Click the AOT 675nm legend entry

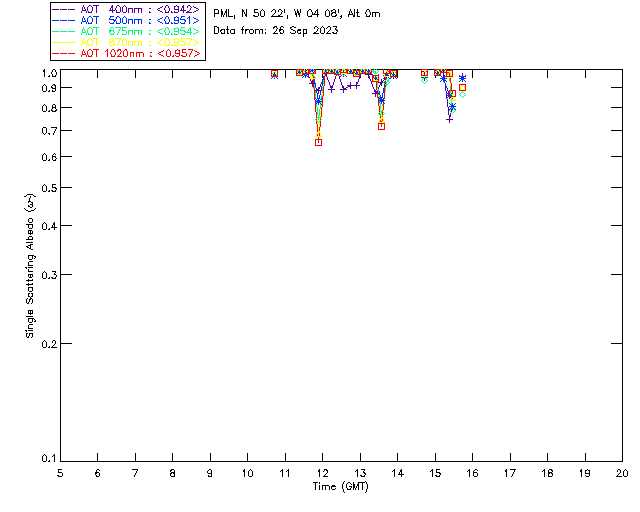point(126,31)
